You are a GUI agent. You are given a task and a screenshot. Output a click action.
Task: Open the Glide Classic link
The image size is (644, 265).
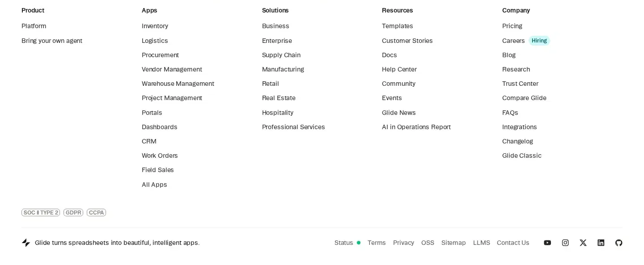[522, 156]
